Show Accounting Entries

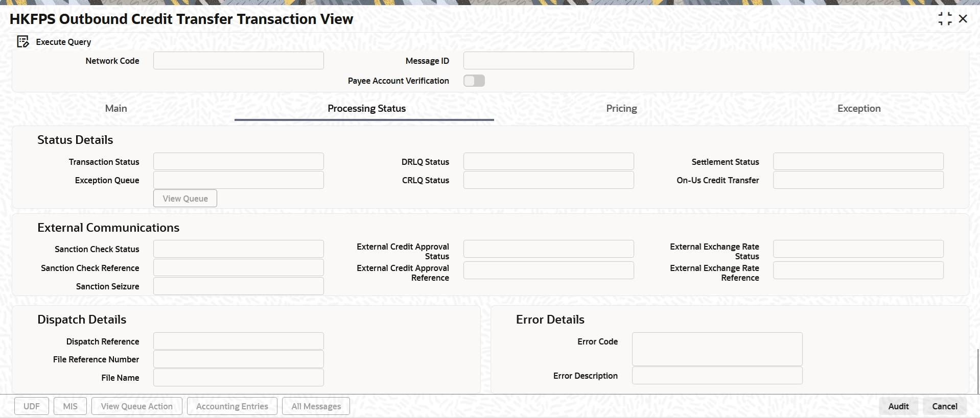click(x=232, y=406)
